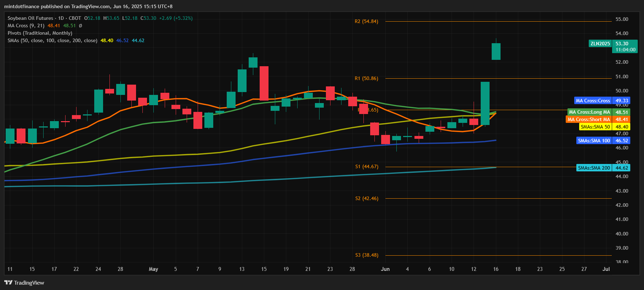This screenshot has height=290, width=644.
Task: Select the Pivots (Traditional, Monthly) legend
Action: coord(40,33)
